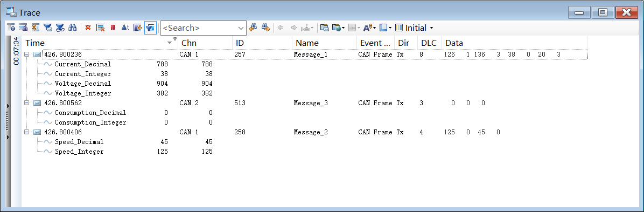Toggle the highlighted column filter icon
644x212 pixels.
coord(150,28)
